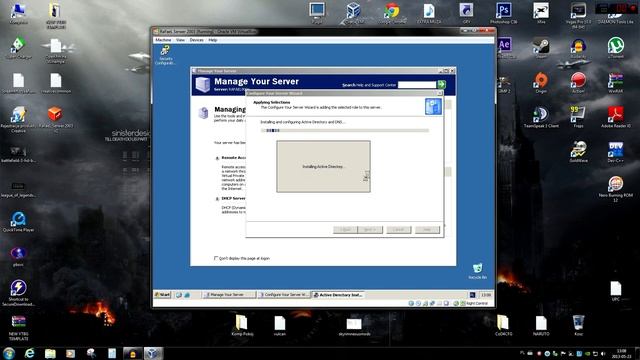Screen dimensions: 640x360
Task: Click the UPC file on the desktop
Action: point(616,291)
